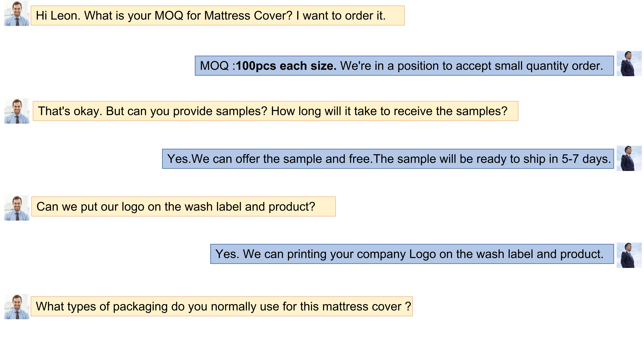Select the "Hi Leon. What is your MOQ" message

(218, 15)
